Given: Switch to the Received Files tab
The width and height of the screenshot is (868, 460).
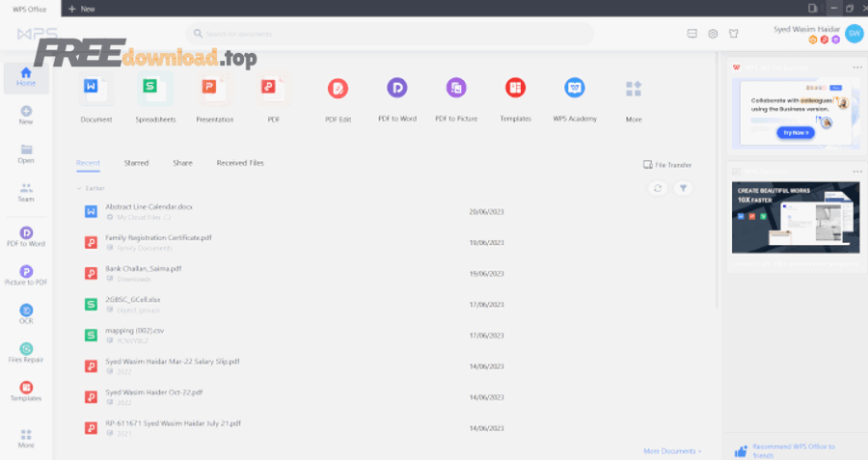Looking at the screenshot, I should [x=240, y=163].
